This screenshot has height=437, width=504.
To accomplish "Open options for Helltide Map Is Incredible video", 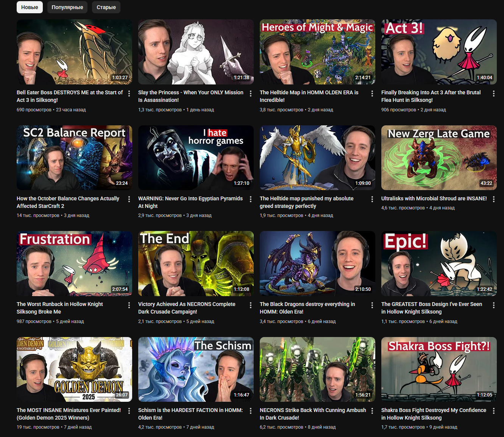I will 372,93.
